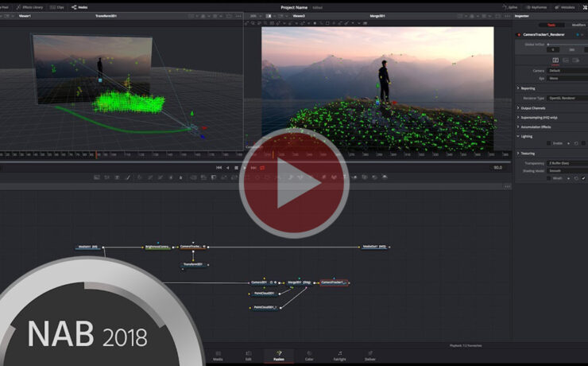The image size is (588, 366).
Task: Select the MediaIn1 node
Action: point(87,247)
